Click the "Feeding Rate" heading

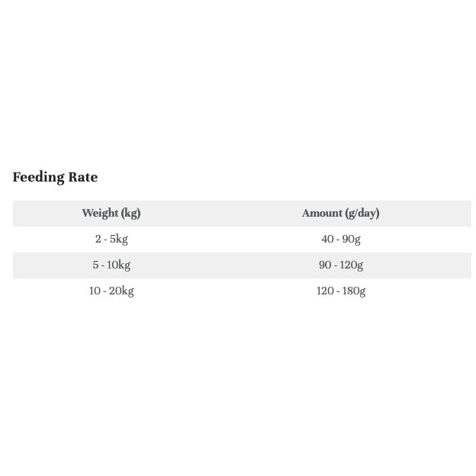click(x=55, y=177)
